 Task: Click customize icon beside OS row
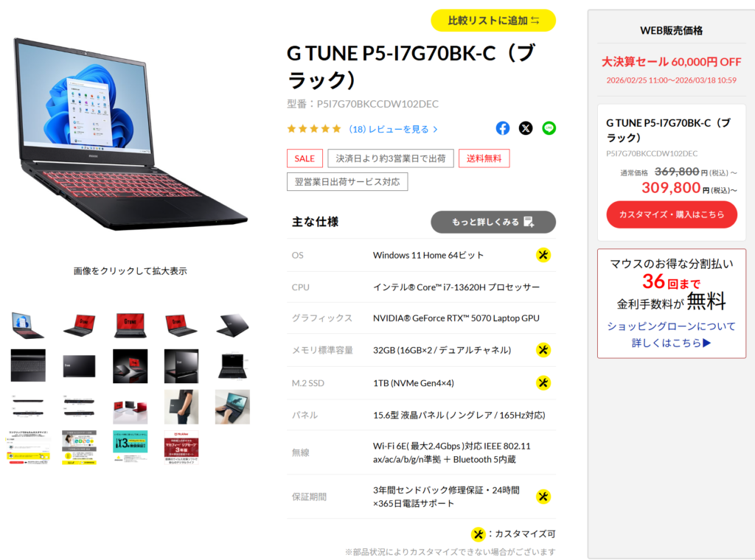[543, 255]
